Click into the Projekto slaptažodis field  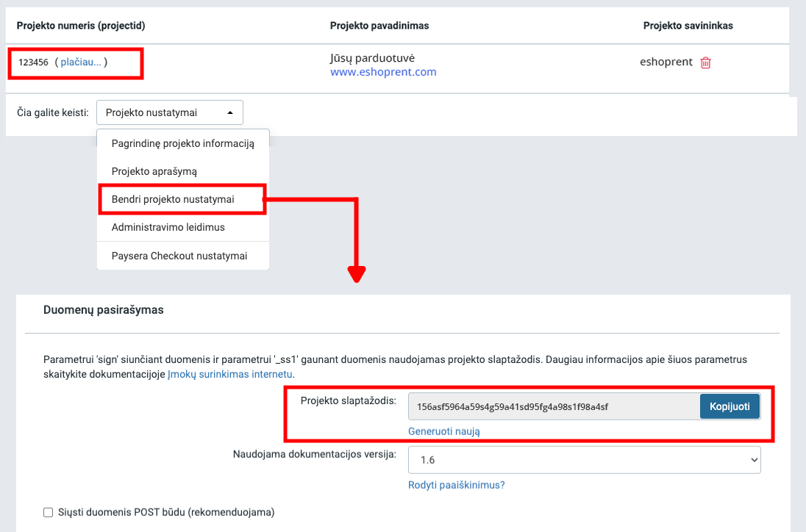click(553, 406)
